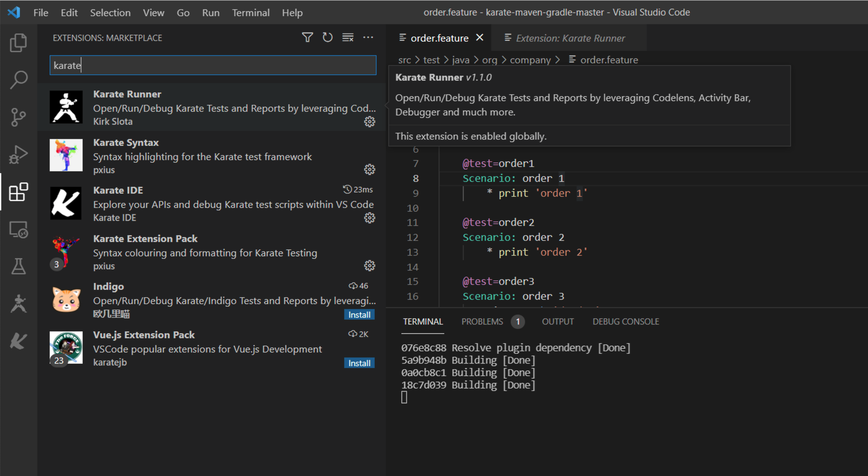Open the Testing flask view

[19, 267]
